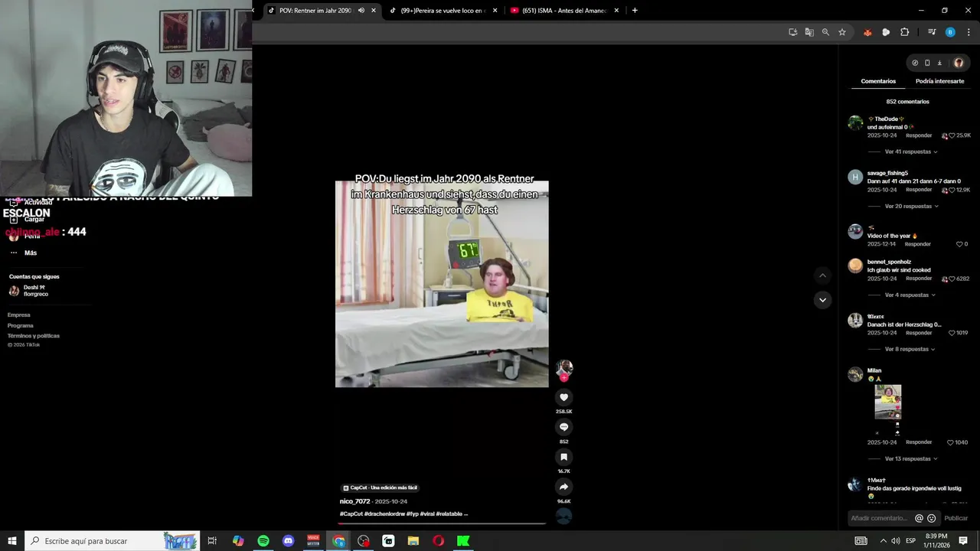Go to next video with down chevron
The image size is (980, 551).
click(822, 300)
